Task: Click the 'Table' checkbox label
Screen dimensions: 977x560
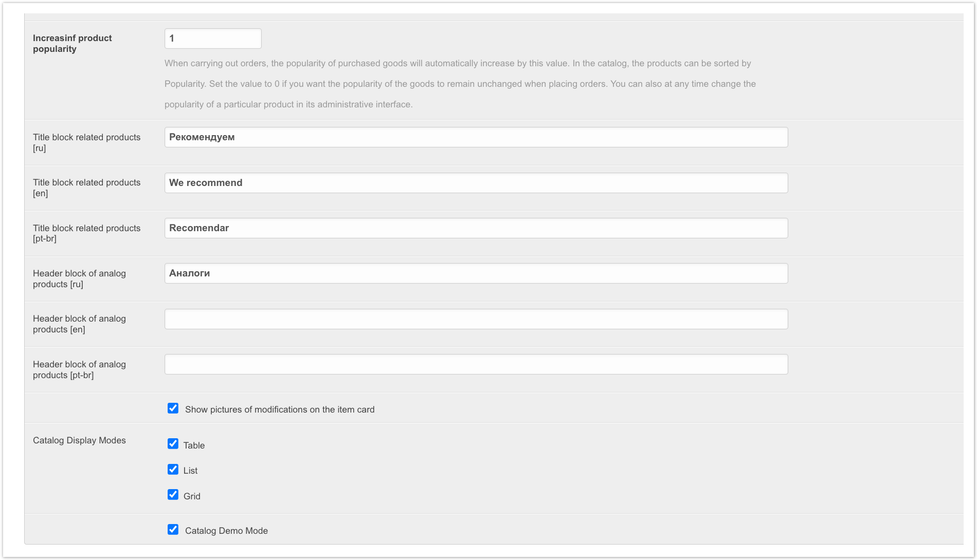Action: 194,445
